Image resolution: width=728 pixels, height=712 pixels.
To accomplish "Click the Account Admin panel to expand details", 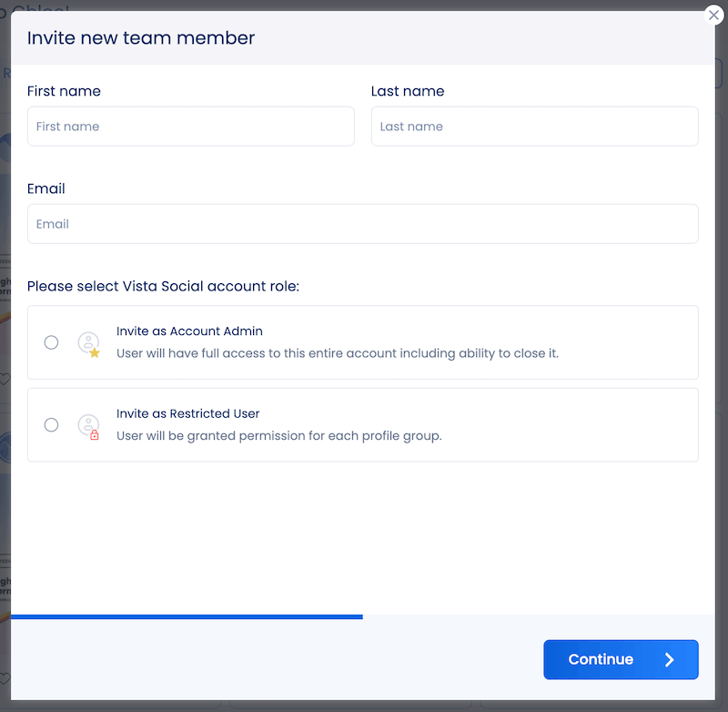I will 364,342.
